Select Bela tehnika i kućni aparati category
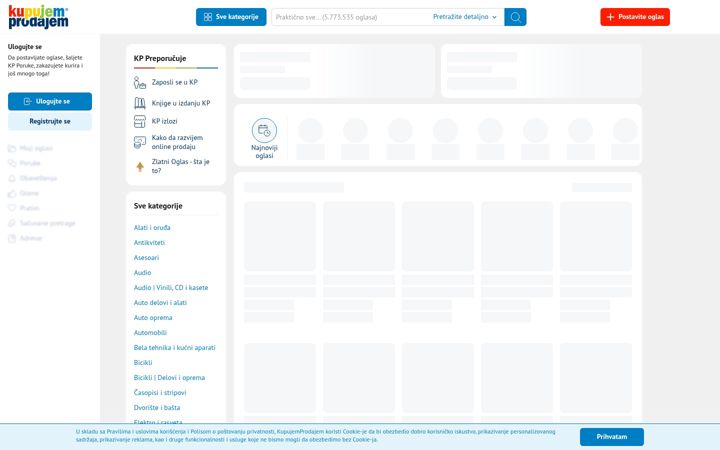720x450 pixels. (174, 348)
